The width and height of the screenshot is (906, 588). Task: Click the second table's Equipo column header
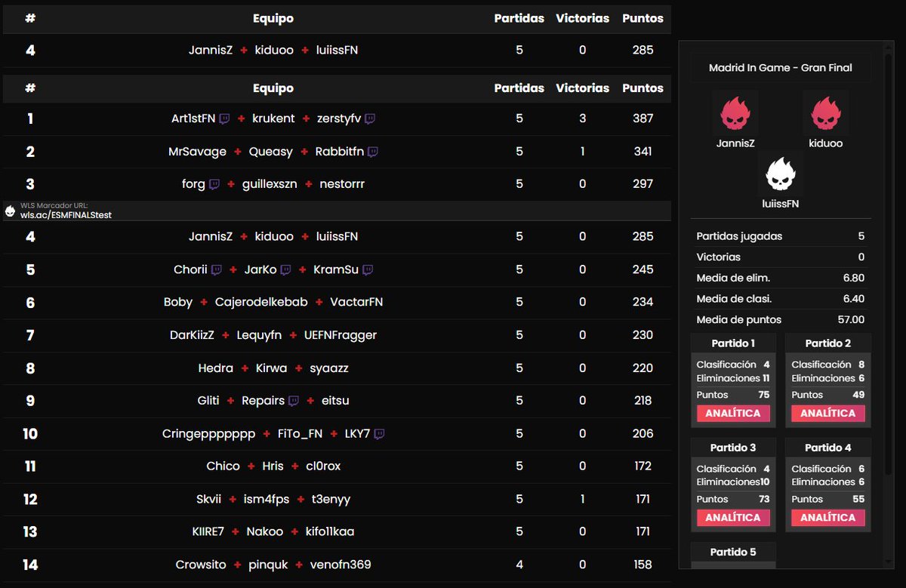point(273,88)
